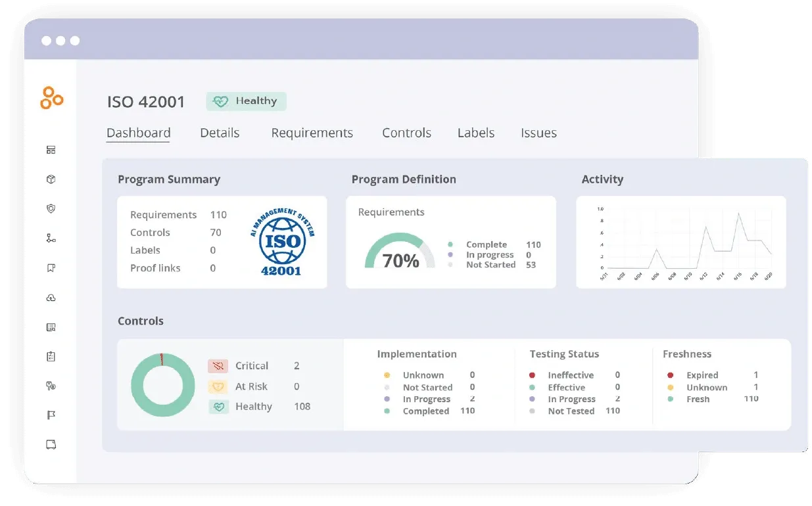Click the cube icon in the sidebar

(51, 179)
